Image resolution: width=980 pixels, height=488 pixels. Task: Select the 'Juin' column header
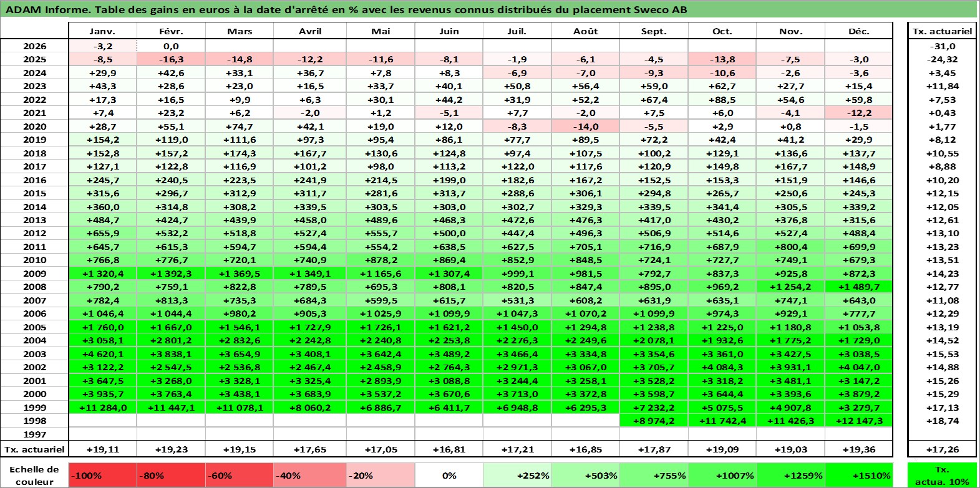point(449,31)
